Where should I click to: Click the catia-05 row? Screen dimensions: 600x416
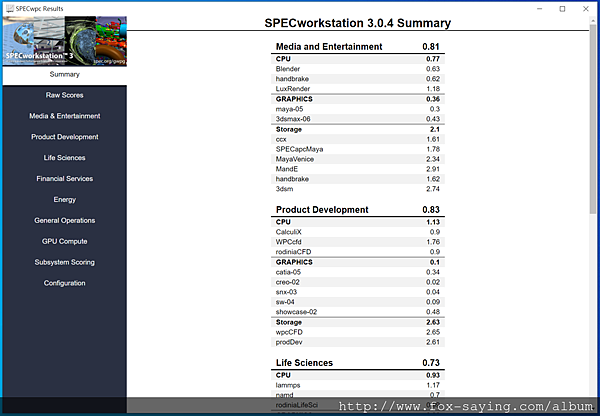tap(358, 272)
